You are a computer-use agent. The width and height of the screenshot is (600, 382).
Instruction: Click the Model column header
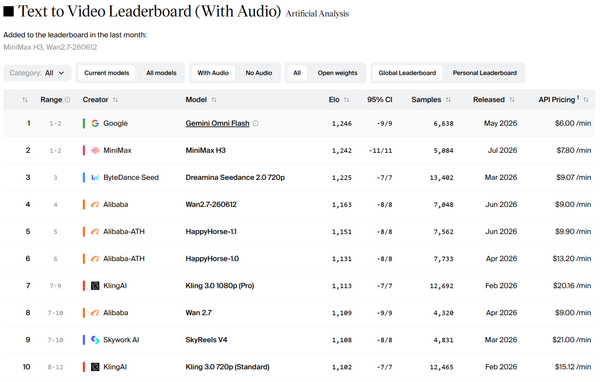coord(196,100)
